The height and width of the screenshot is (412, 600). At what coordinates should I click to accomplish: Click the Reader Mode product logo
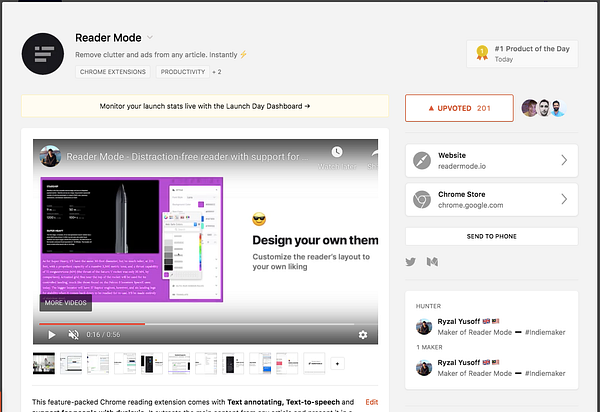click(x=43, y=54)
